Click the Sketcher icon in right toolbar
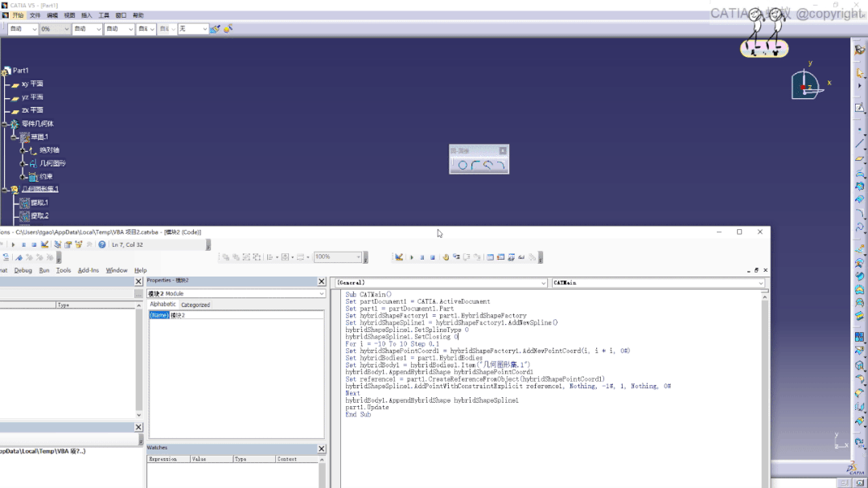868x488 pixels. [x=859, y=108]
